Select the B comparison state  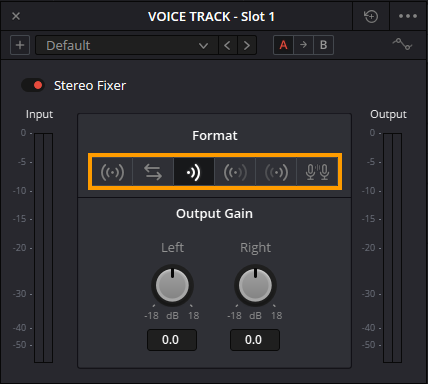point(323,45)
